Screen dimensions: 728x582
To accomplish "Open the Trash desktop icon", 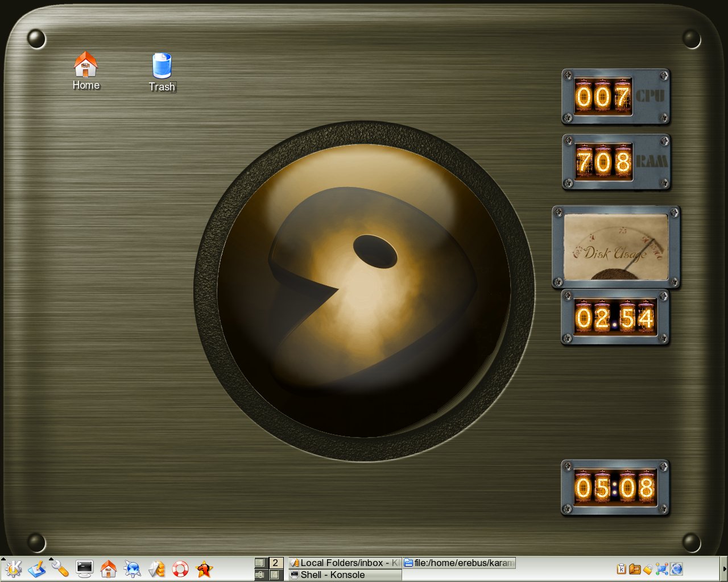I will click(x=162, y=72).
